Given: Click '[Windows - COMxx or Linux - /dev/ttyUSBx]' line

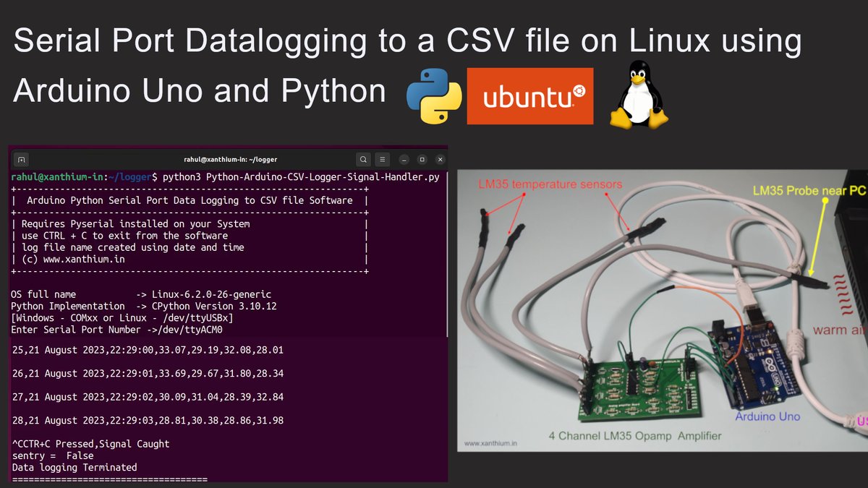Looking at the screenshot, I should click(122, 317).
